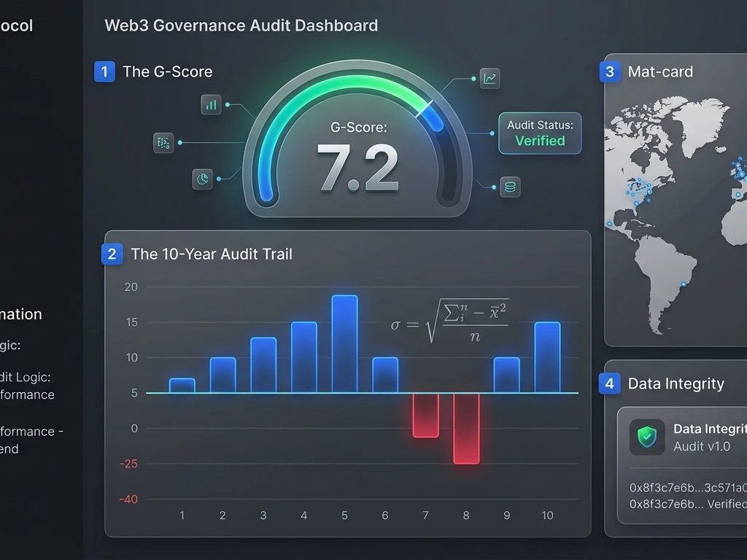747x560 pixels.
Task: Click the G-Score gauge needle marker
Action: pyautogui.click(x=424, y=109)
